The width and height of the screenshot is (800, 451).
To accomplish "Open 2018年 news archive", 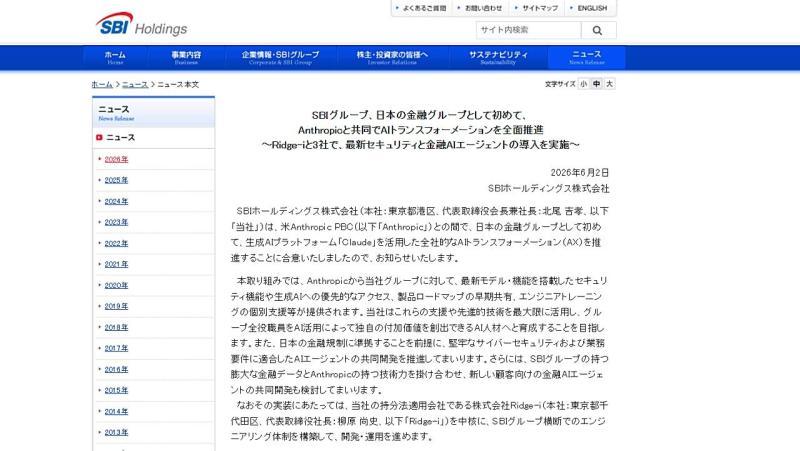I will 116,328.
